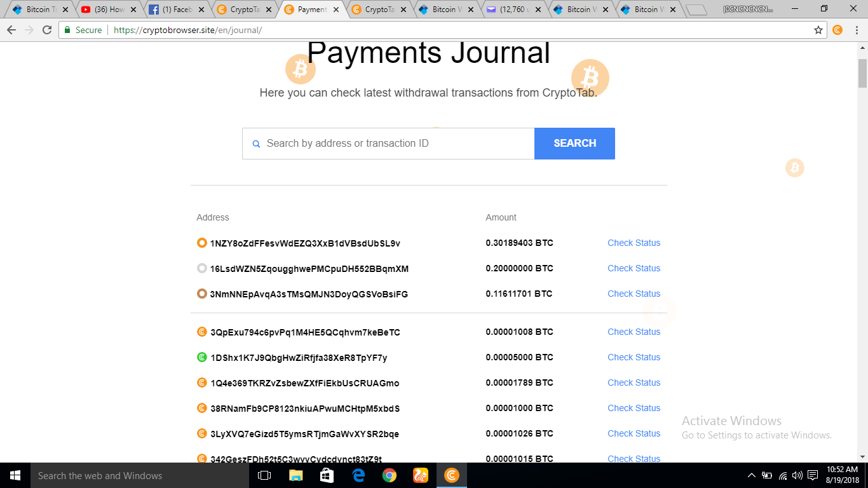Viewport: 868px width, 488px height.
Task: Open Task View on the taskbar
Action: tap(264, 475)
